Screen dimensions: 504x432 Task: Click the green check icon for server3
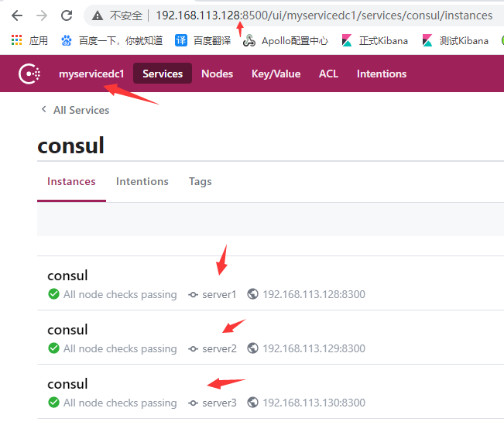click(x=53, y=403)
